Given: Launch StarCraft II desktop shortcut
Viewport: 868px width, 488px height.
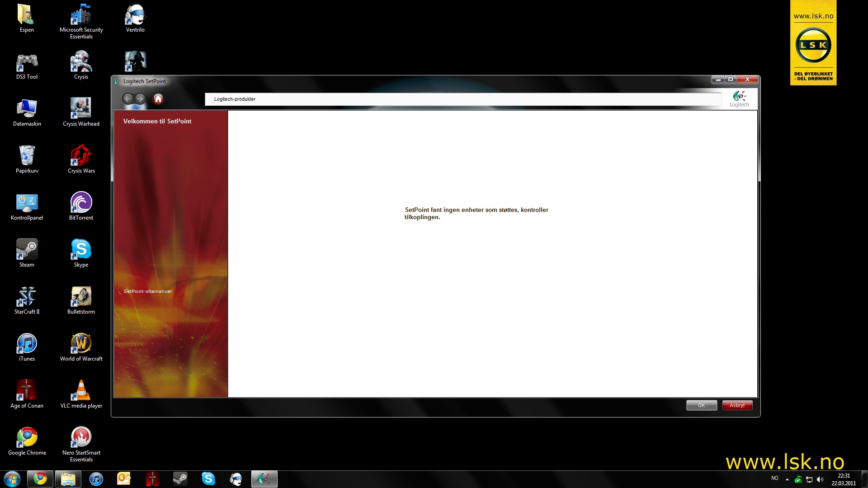Looking at the screenshot, I should point(27,300).
